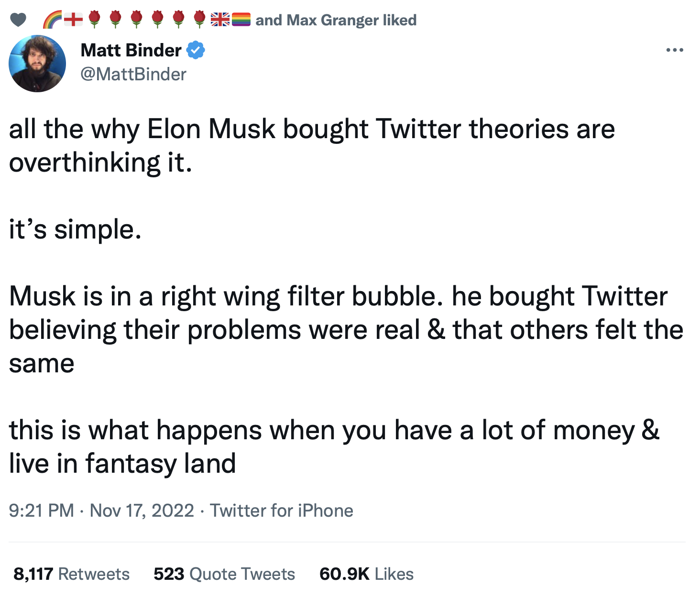Click the "and Max Granger liked" text

coord(336,20)
